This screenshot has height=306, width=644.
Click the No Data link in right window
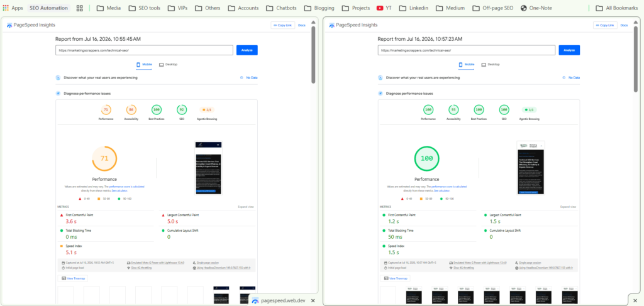[x=574, y=77]
